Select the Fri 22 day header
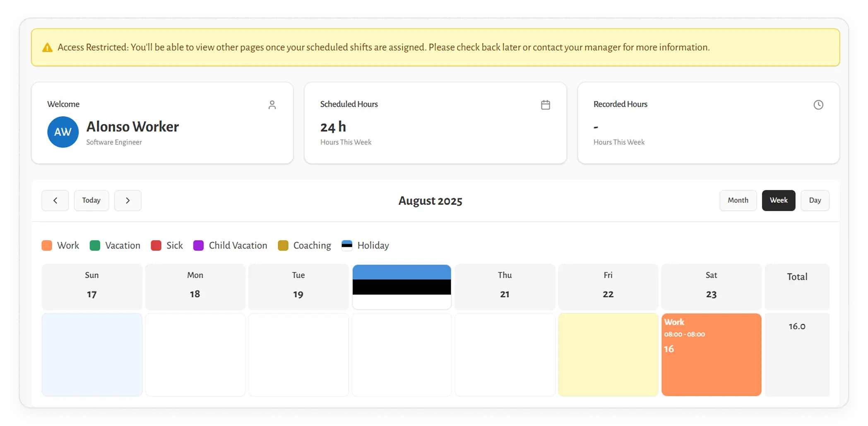The image size is (868, 426). click(608, 287)
